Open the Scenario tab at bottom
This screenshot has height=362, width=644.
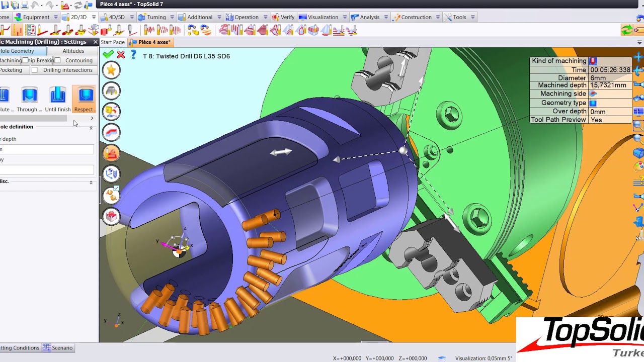(58, 348)
